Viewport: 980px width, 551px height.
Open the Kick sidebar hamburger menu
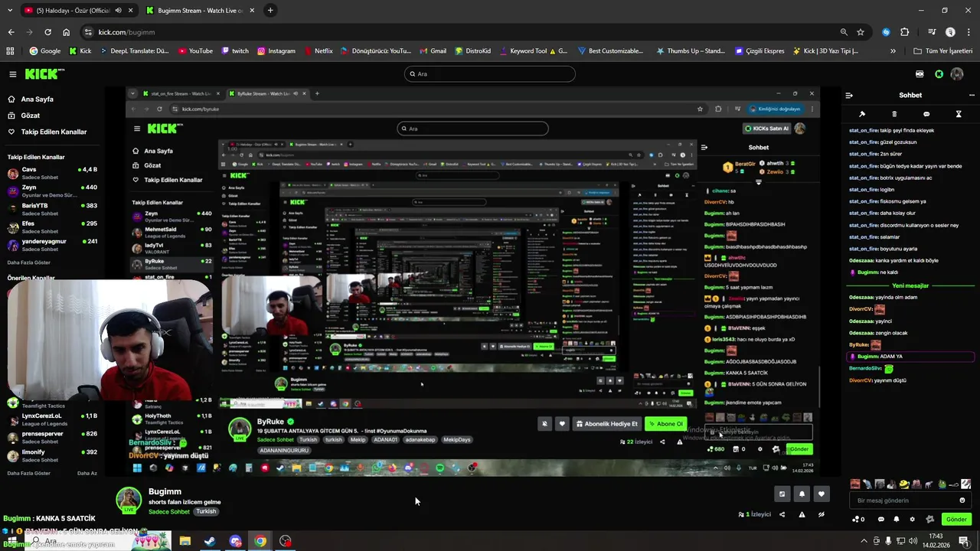click(x=13, y=74)
